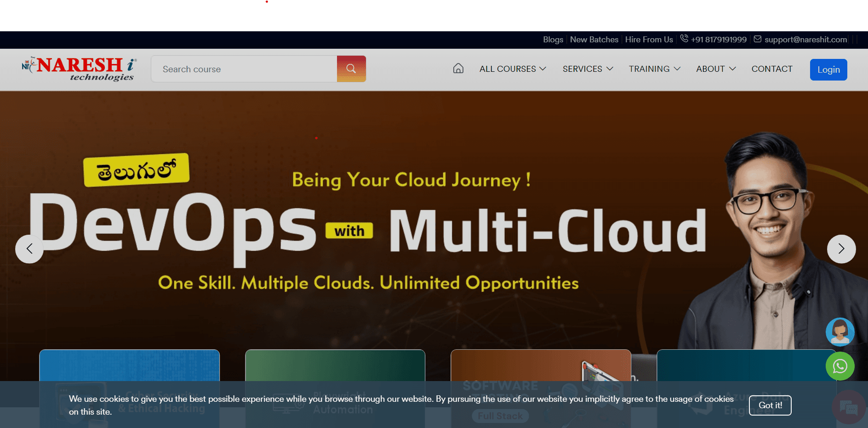The image size is (868, 428).
Task: Click the magnifier search button
Action: (351, 69)
